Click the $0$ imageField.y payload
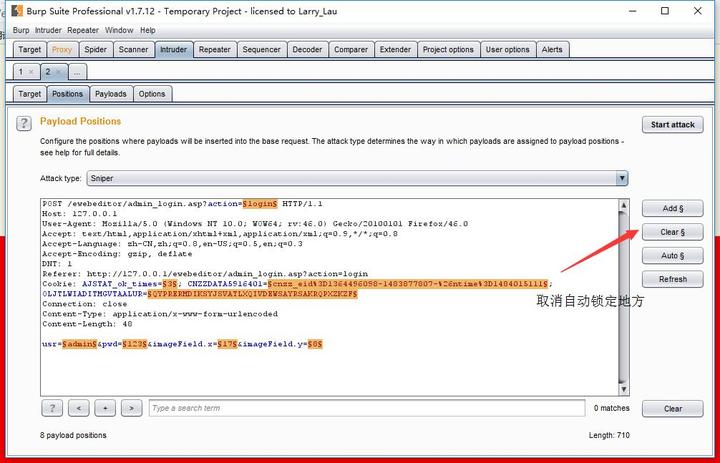 point(315,344)
